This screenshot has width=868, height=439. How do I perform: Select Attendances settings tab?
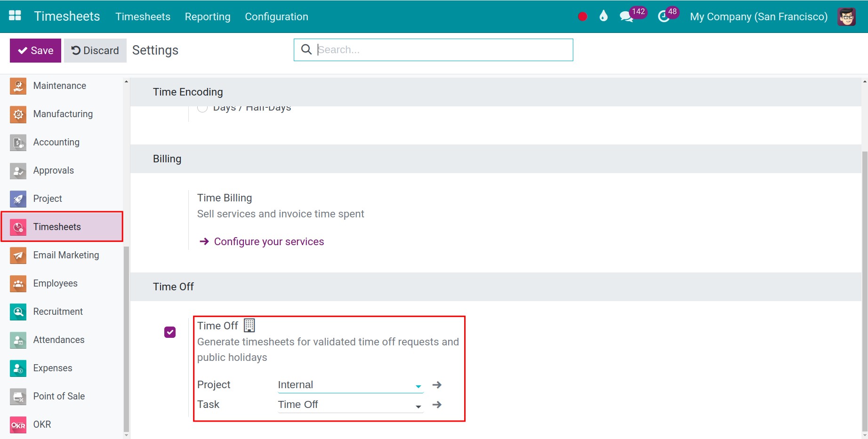62,340
